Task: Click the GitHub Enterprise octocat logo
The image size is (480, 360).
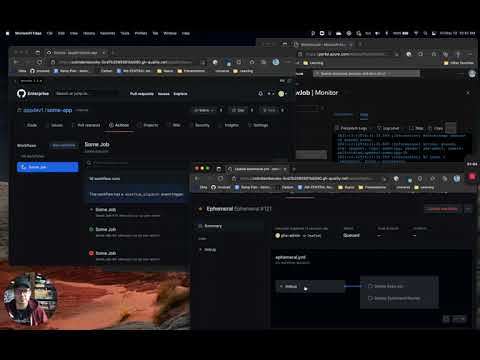Action: (21, 93)
